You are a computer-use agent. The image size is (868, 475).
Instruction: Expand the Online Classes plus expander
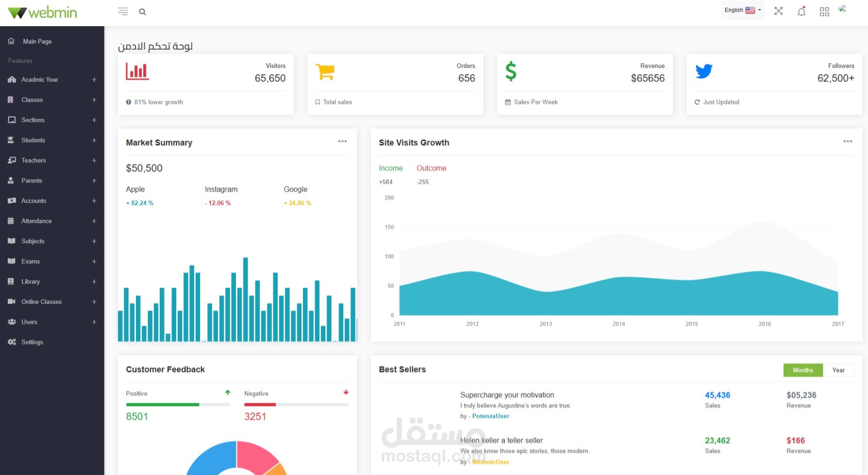[94, 302]
